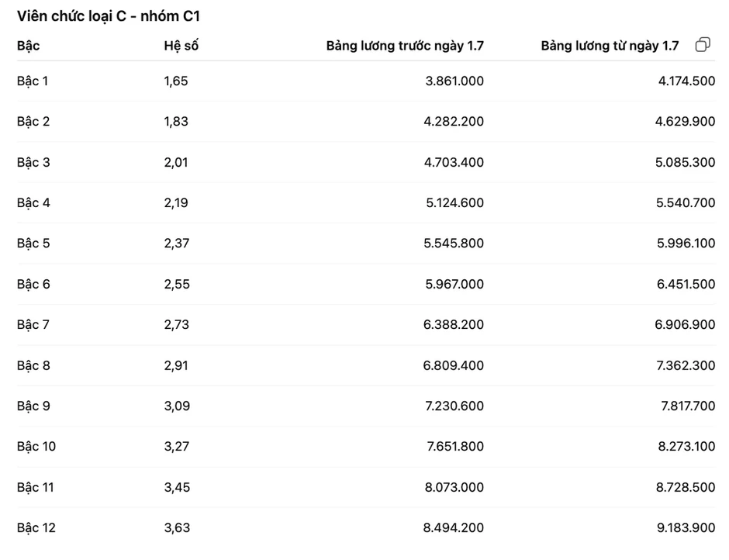Click salary value 7.817.700

click(x=688, y=406)
